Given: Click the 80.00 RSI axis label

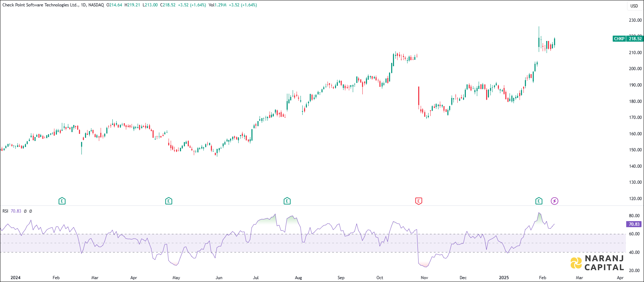Looking at the screenshot, I should [x=634, y=216].
